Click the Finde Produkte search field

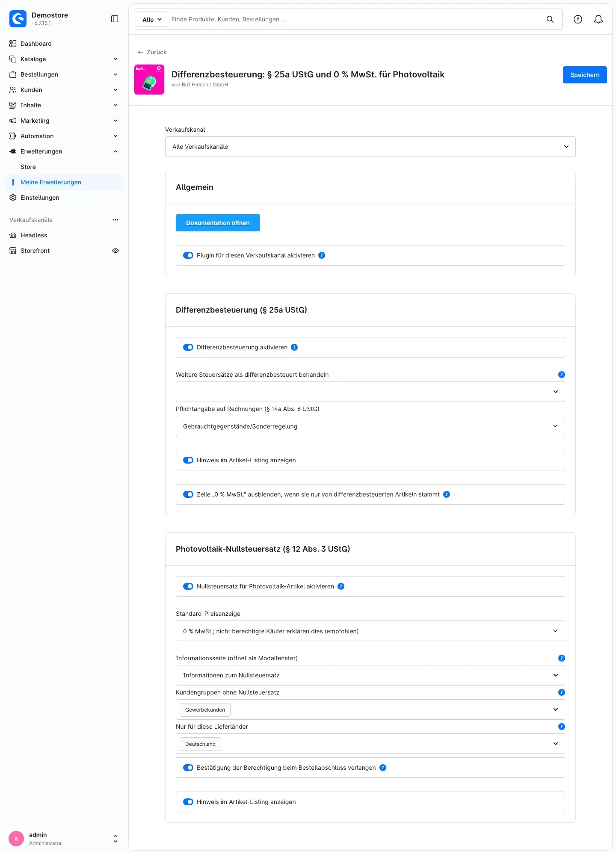coord(355,19)
